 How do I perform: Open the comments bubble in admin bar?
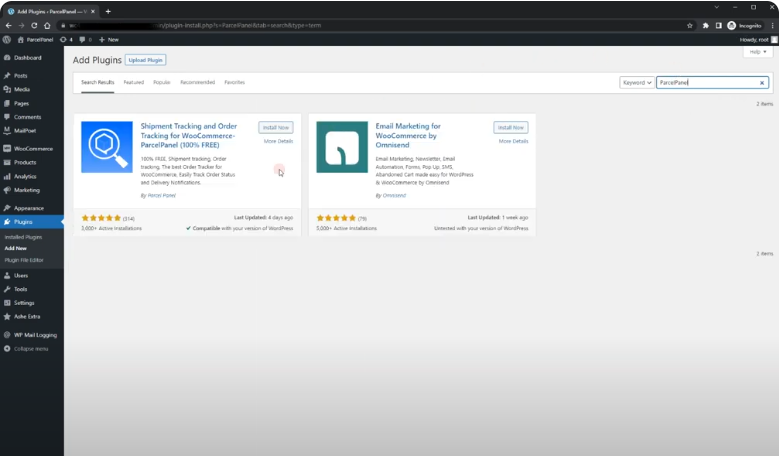click(85, 40)
